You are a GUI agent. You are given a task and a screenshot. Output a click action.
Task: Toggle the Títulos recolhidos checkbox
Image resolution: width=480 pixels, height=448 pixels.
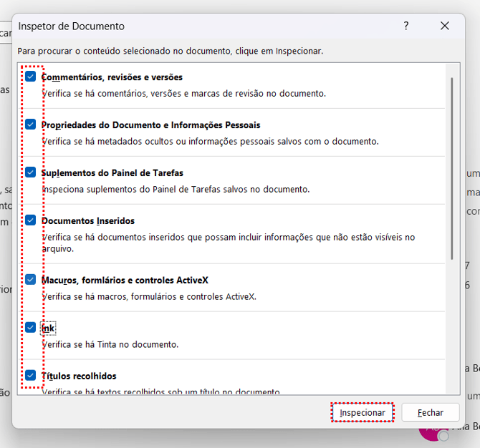[31, 375]
